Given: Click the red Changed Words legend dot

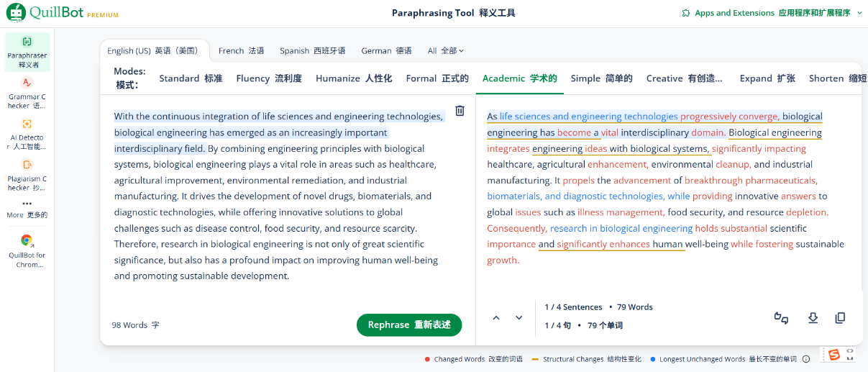Looking at the screenshot, I should pyautogui.click(x=427, y=359).
